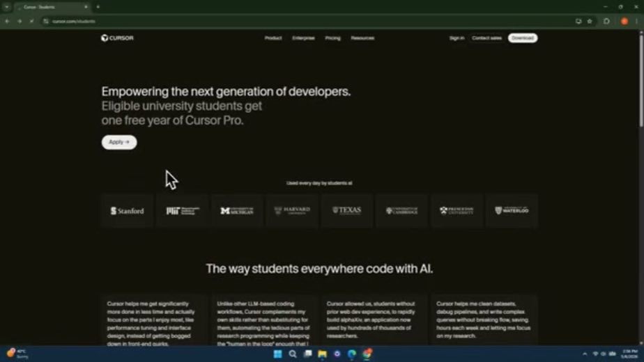Screen dimensions: 644x362
Task: Open the browser profile avatar
Action: 624,22
